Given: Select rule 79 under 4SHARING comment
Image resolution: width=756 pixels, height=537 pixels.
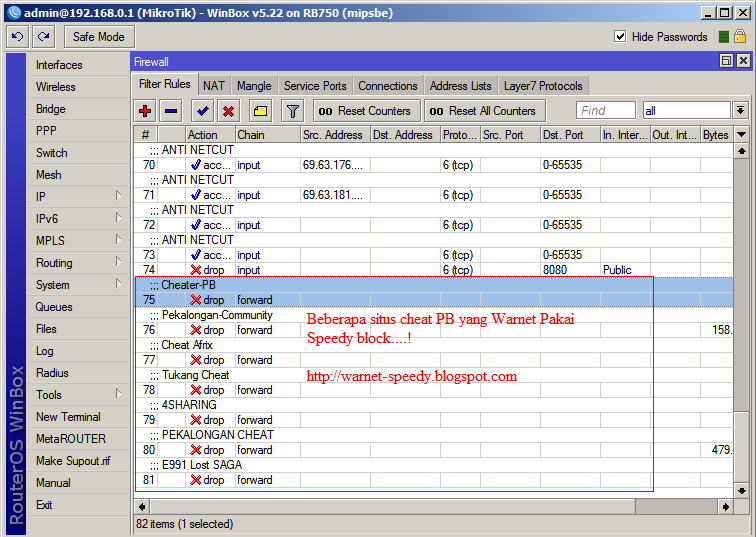Looking at the screenshot, I should 434,420.
